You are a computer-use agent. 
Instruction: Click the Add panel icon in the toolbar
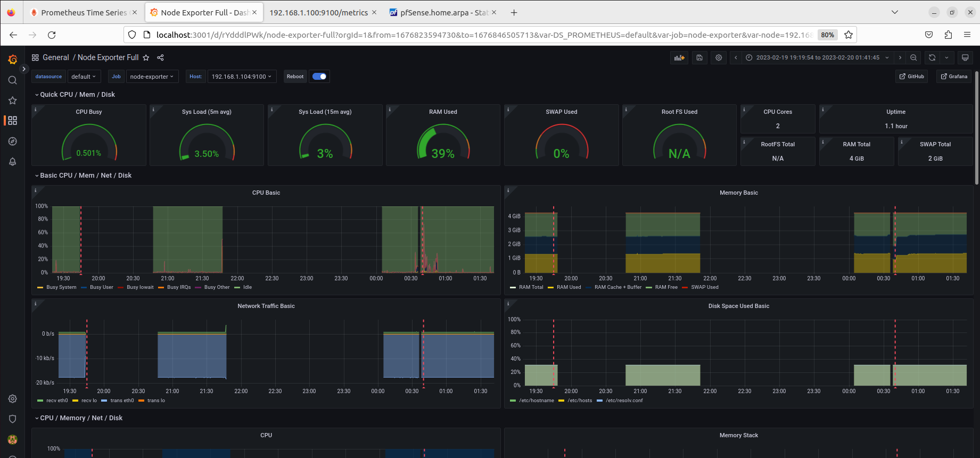click(x=679, y=57)
